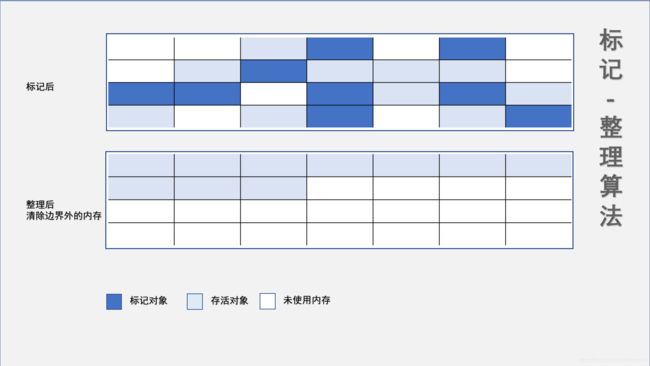Click the white 未使用内存 legend swatch

[267, 301]
